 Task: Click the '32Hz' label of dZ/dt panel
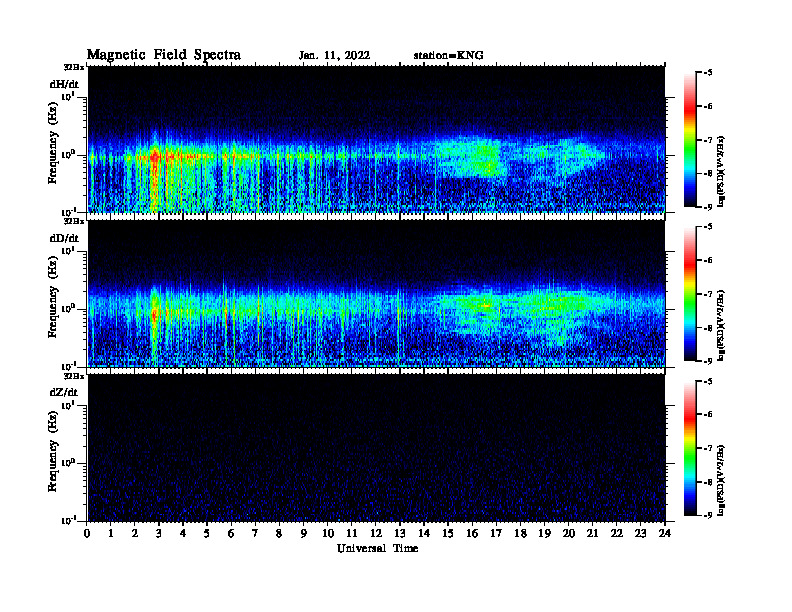pos(74,377)
